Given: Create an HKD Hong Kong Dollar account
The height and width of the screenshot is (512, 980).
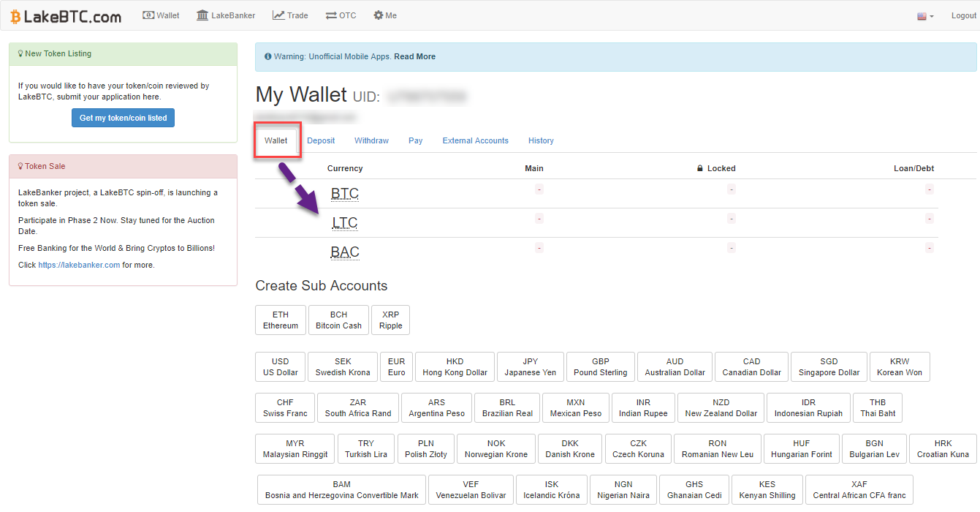Looking at the screenshot, I should pyautogui.click(x=455, y=367).
